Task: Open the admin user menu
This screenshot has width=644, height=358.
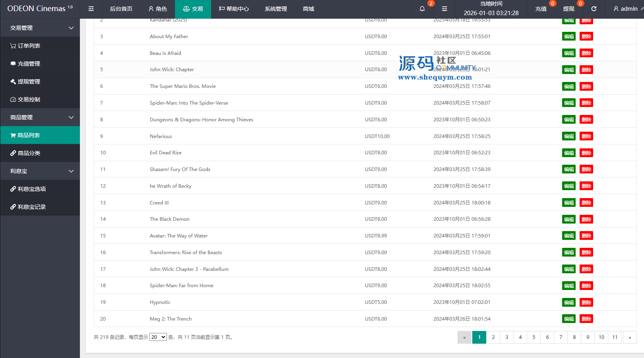Action: coord(626,9)
